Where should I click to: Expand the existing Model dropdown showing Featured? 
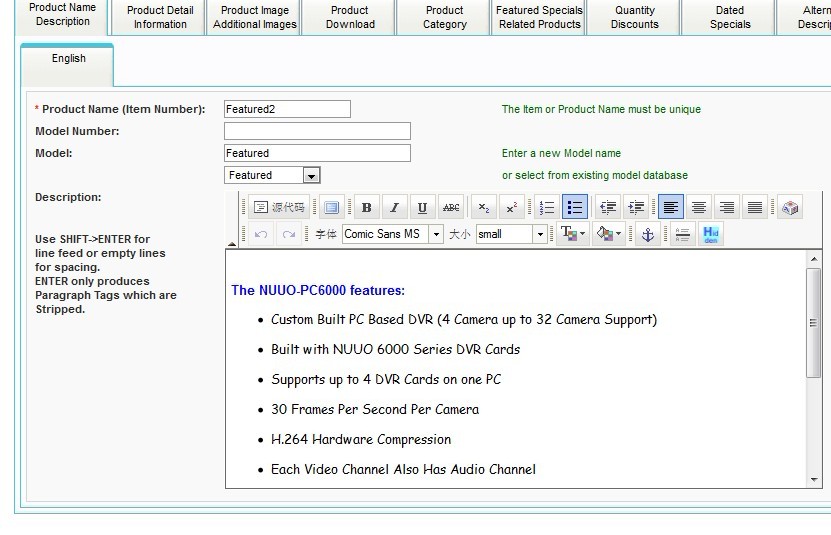tap(311, 176)
